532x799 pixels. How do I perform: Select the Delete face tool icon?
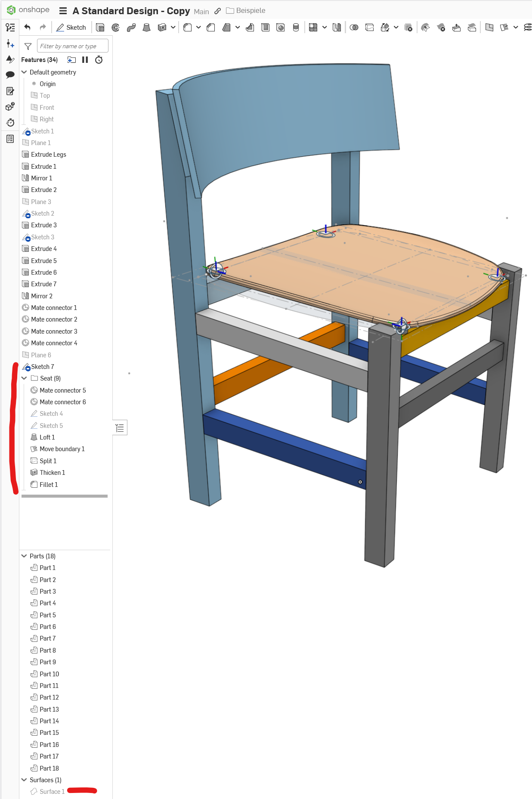(x=441, y=28)
